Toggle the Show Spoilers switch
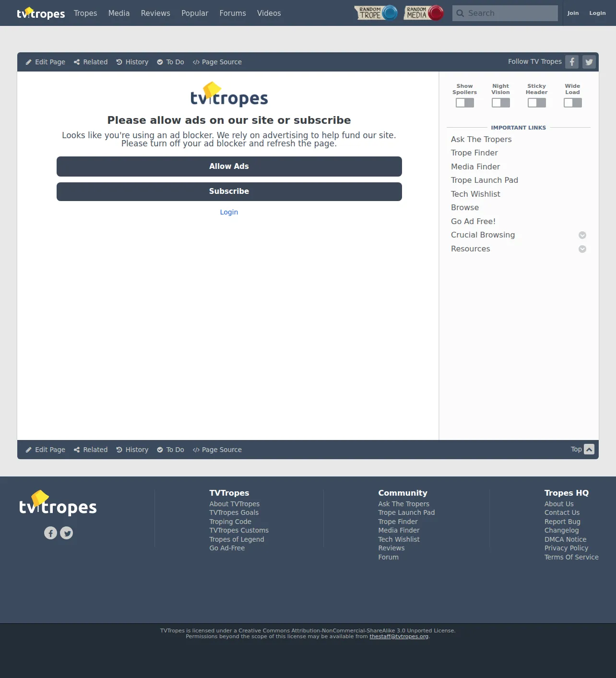Viewport: 616px width, 678px height. (x=465, y=103)
